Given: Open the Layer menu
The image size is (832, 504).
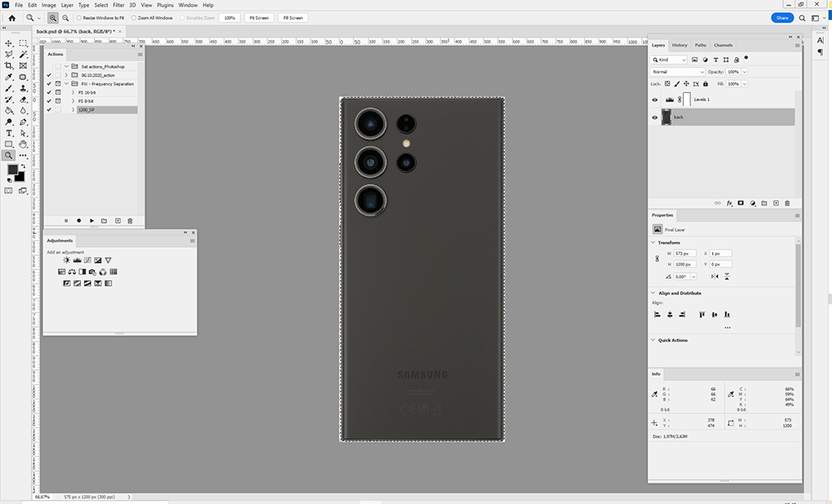Looking at the screenshot, I should pyautogui.click(x=67, y=5).
